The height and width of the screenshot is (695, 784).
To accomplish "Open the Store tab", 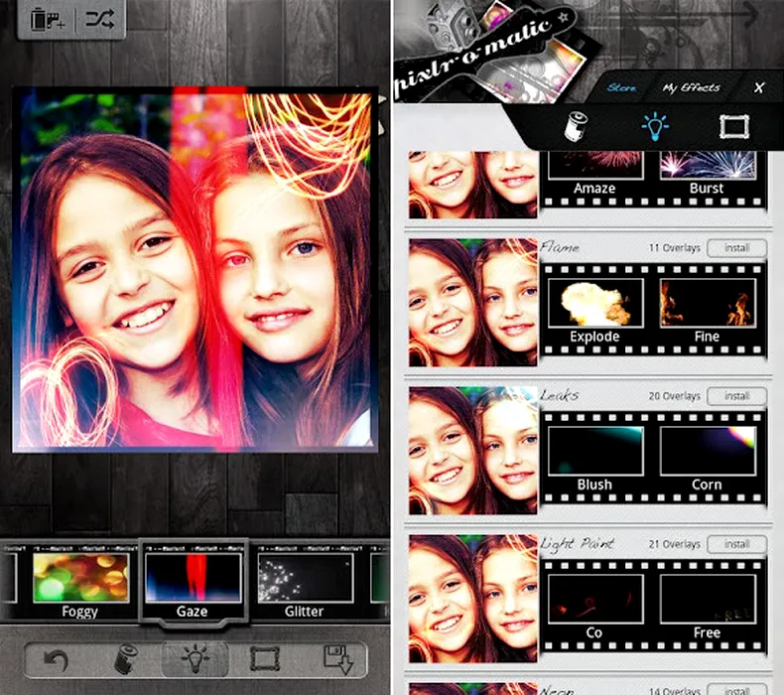I will point(621,87).
